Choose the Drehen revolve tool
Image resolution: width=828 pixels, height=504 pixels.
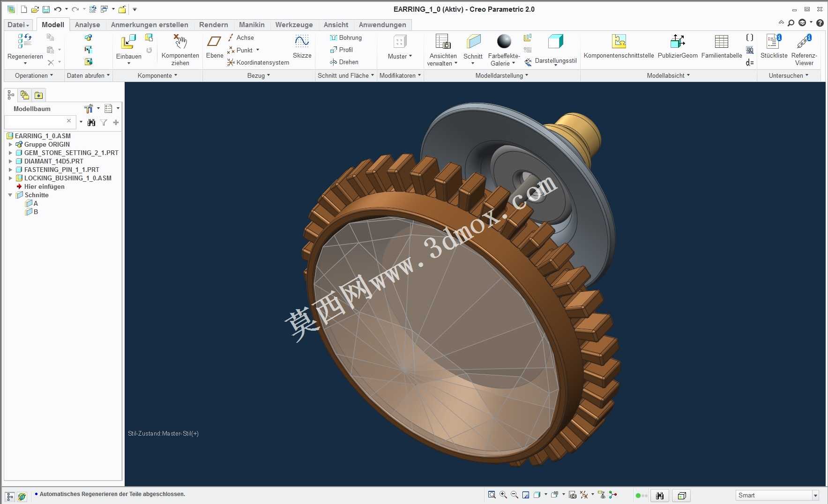344,62
